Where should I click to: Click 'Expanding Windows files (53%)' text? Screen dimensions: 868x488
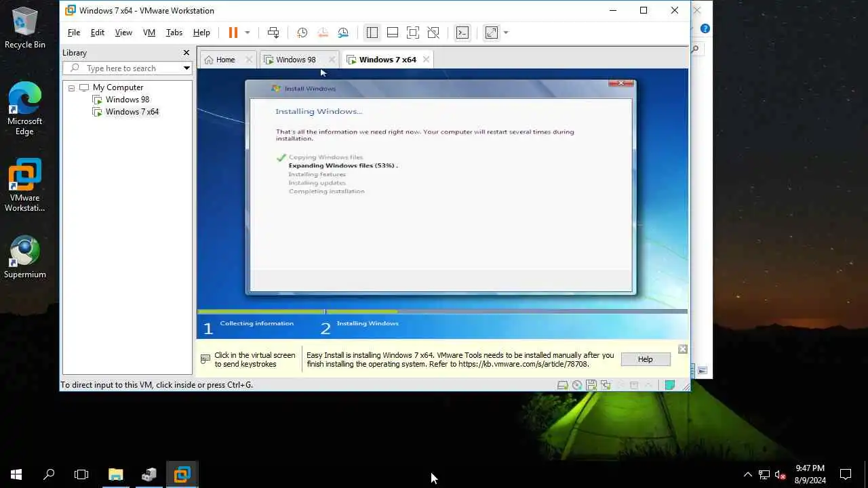343,165
